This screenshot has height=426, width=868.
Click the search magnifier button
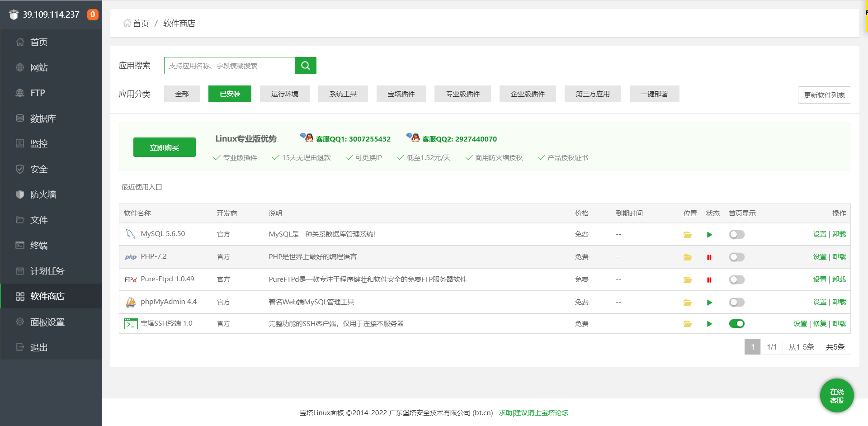tap(306, 66)
